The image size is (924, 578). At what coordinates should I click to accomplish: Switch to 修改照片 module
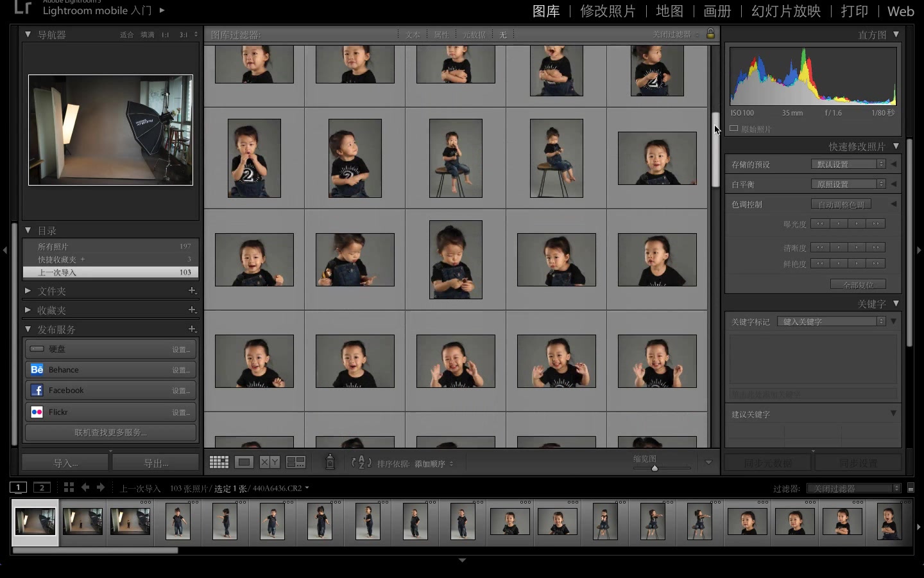click(608, 11)
